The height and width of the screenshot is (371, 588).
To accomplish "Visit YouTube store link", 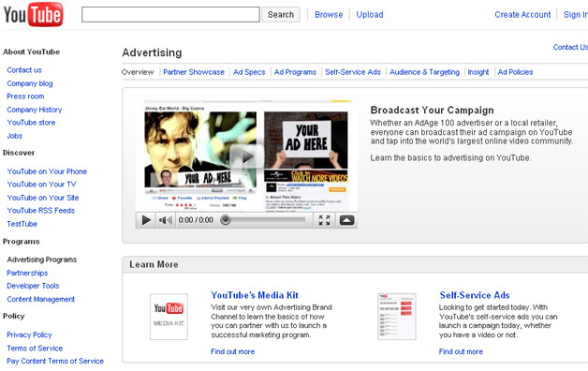I will pos(31,123).
